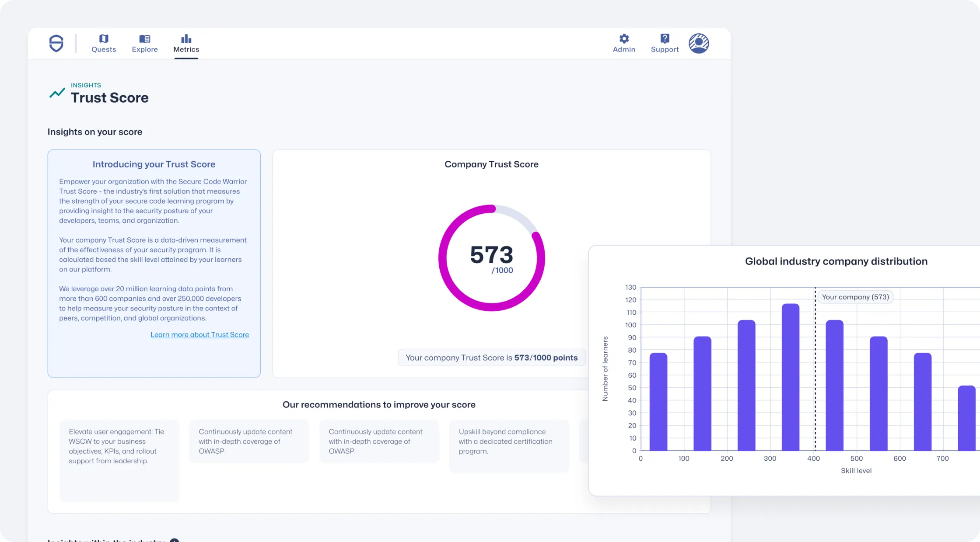Screen dimensions: 980x542
Task: Open the Admin settings gear icon
Action: pyautogui.click(x=624, y=38)
